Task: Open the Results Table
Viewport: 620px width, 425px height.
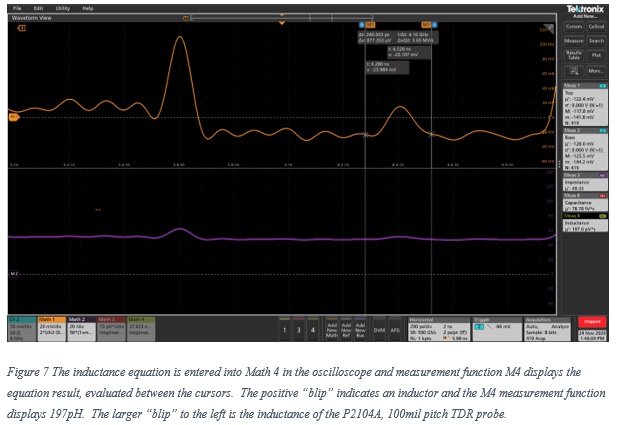Action: click(x=574, y=55)
